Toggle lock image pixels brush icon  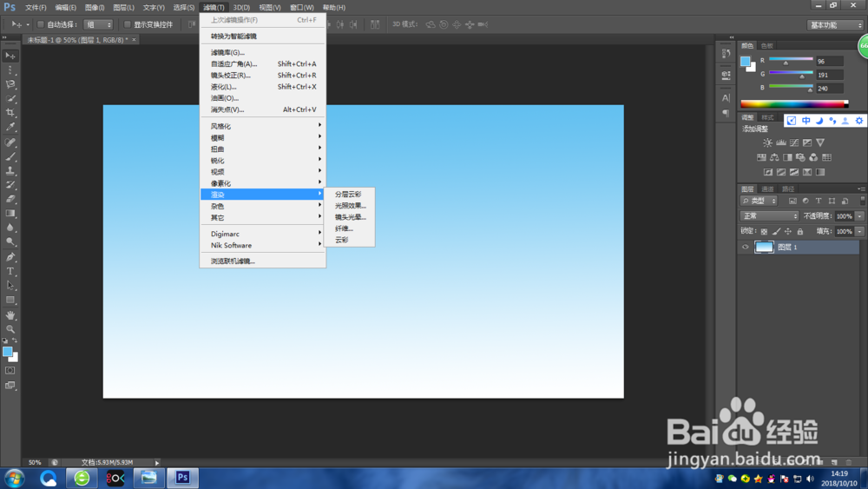[x=776, y=232]
